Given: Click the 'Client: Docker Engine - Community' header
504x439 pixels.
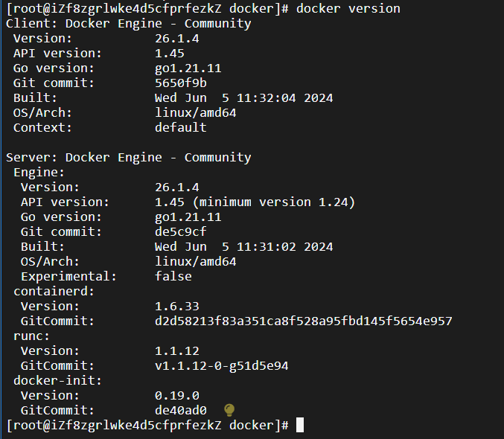Looking at the screenshot, I should tap(129, 24).
